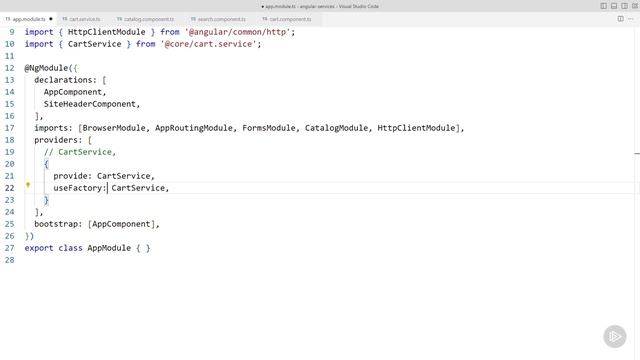Click the Pluralsight play logo overlay

coord(615,336)
